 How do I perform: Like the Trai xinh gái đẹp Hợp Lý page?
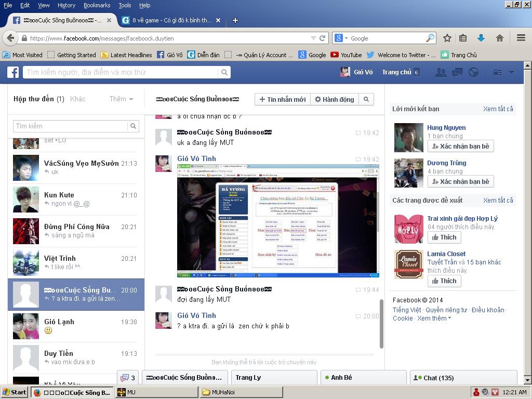(444, 237)
